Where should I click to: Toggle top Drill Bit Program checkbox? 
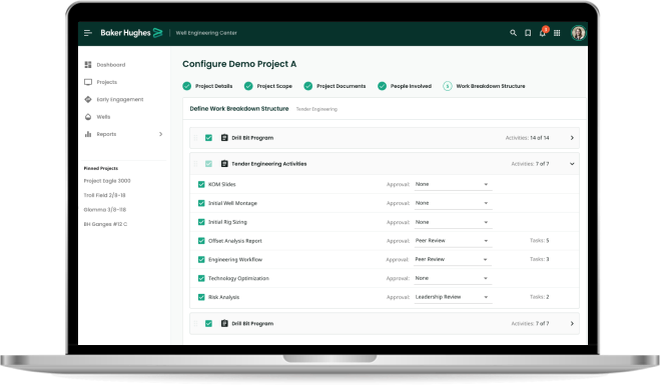[x=208, y=138]
